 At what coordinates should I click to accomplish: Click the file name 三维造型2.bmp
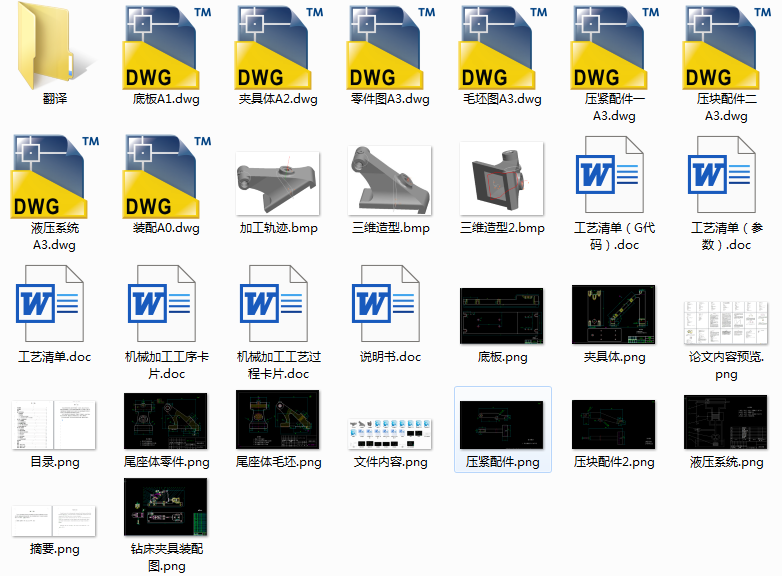502,228
